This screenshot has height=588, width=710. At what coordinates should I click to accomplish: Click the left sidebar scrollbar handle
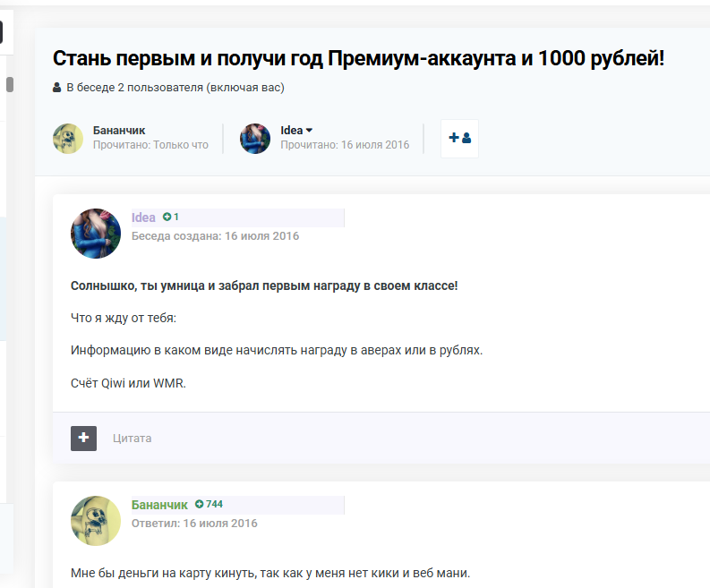pyautogui.click(x=10, y=84)
